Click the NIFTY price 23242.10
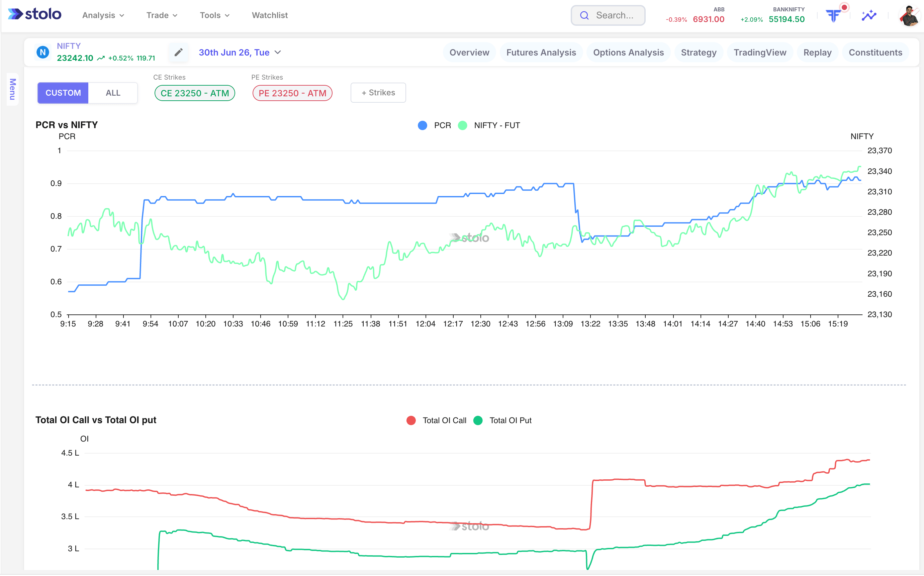This screenshot has width=924, height=576. 75,58
